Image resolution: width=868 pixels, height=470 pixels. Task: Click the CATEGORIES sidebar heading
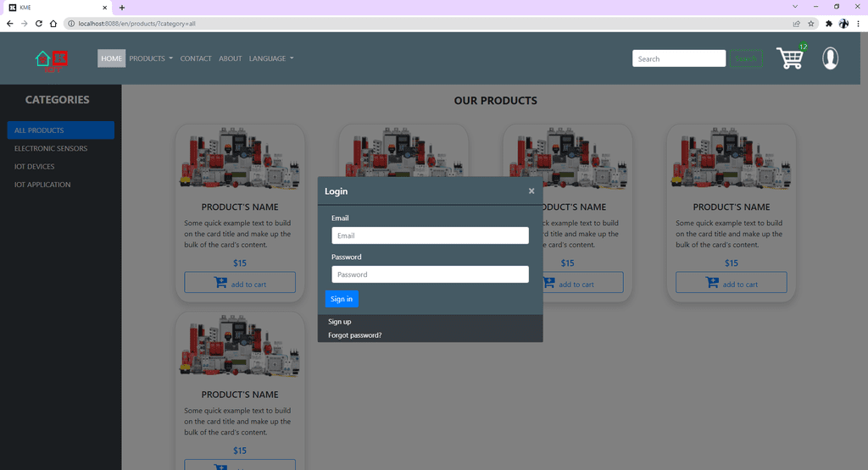click(x=57, y=100)
